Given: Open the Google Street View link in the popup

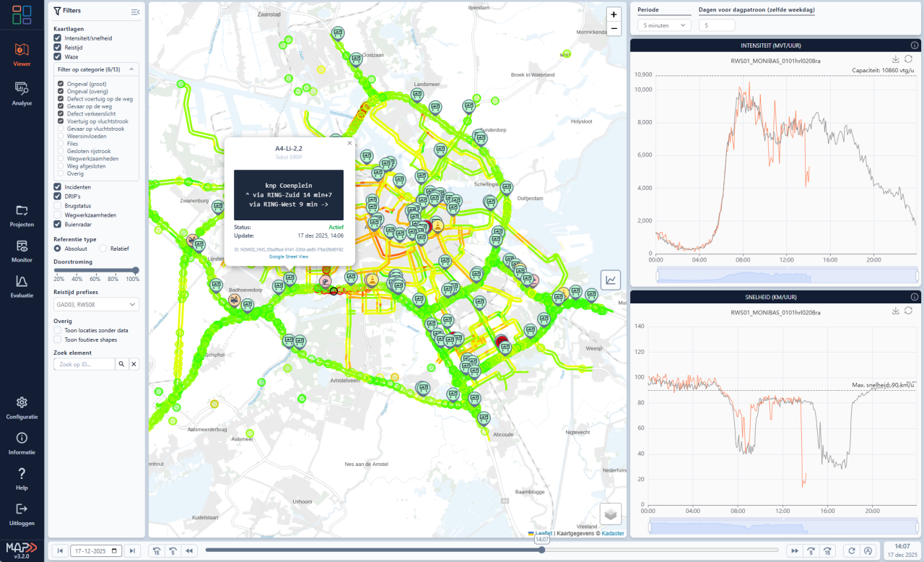Looking at the screenshot, I should click(x=288, y=256).
